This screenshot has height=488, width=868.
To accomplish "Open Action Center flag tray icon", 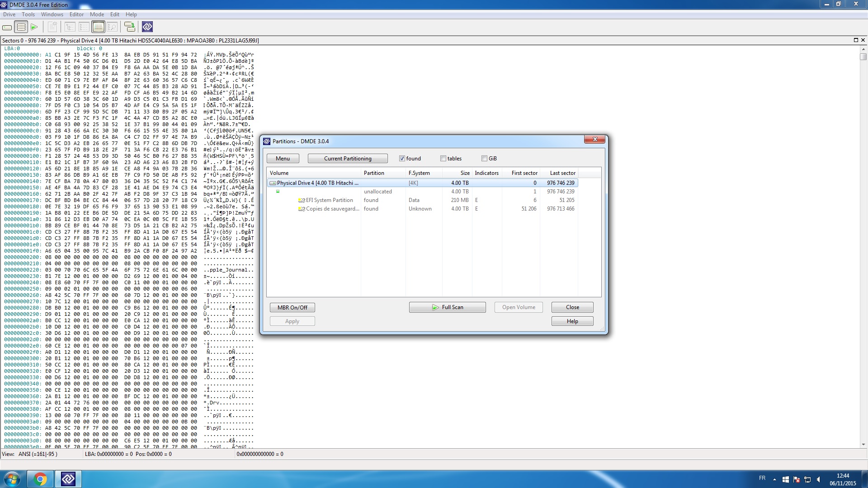I will coord(797,479).
